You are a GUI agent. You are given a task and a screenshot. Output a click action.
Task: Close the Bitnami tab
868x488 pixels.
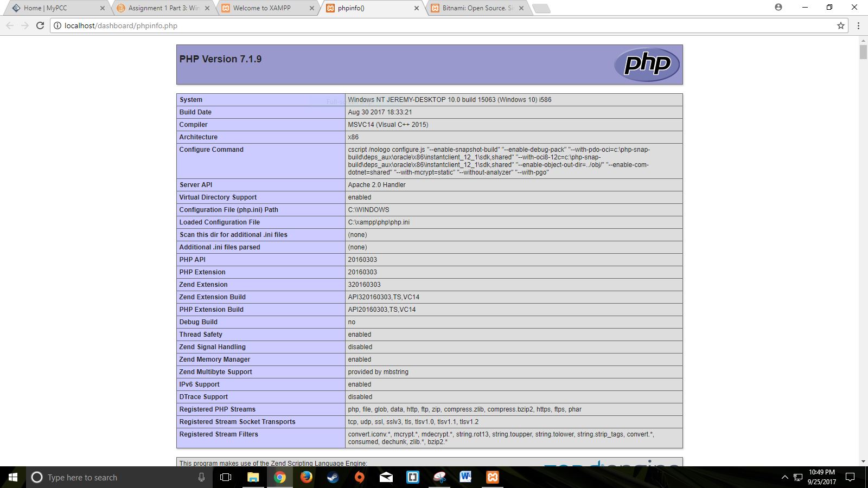[x=521, y=8]
